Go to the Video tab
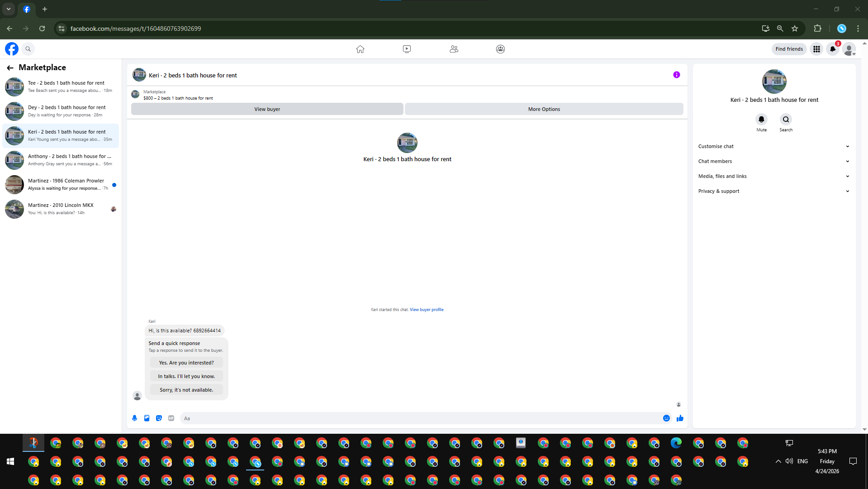This screenshot has width=868, height=489. click(407, 49)
